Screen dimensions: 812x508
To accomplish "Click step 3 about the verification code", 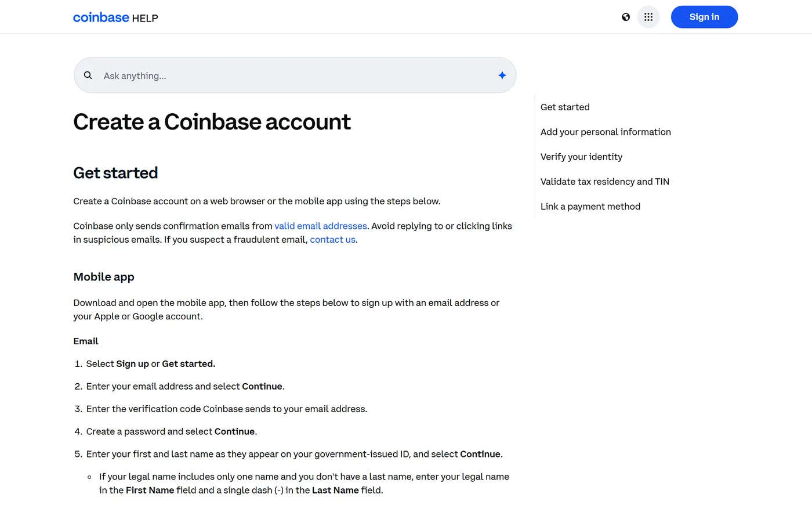I will tap(227, 409).
